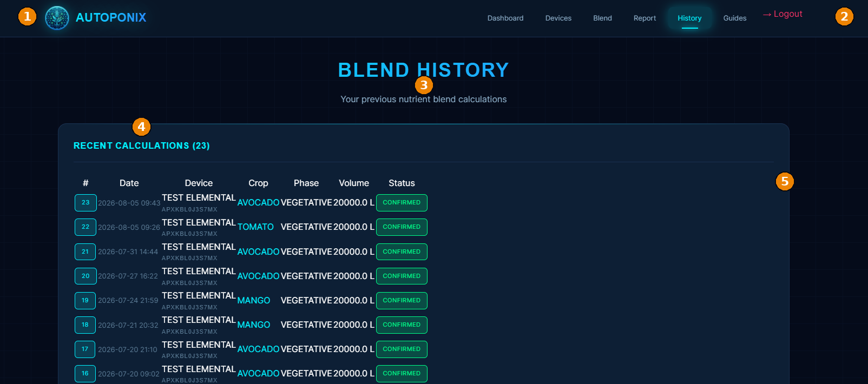Click the 20000.0 L volume in row 22

coord(354,227)
